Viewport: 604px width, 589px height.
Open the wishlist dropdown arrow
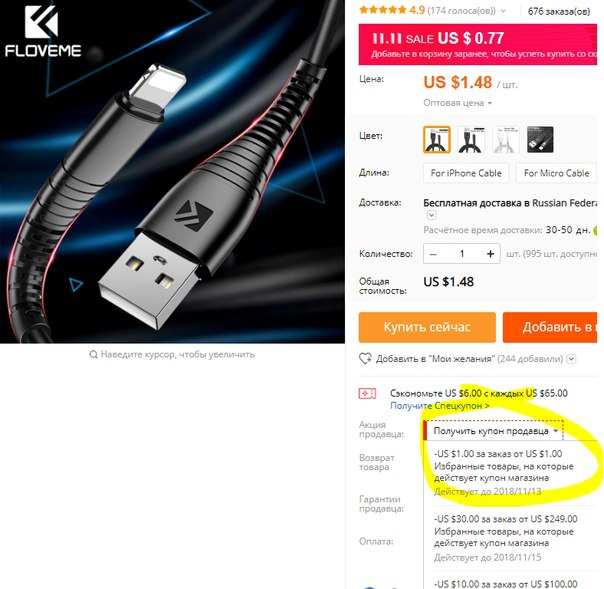(x=572, y=359)
